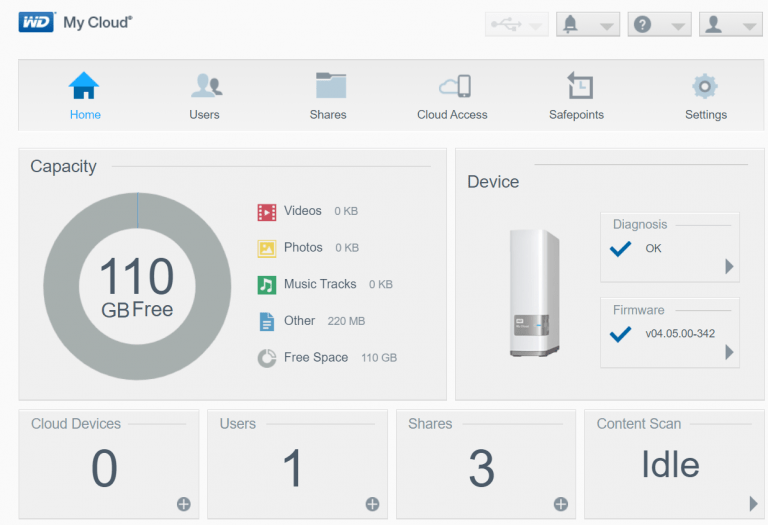Click the Shares count 3

point(481,469)
